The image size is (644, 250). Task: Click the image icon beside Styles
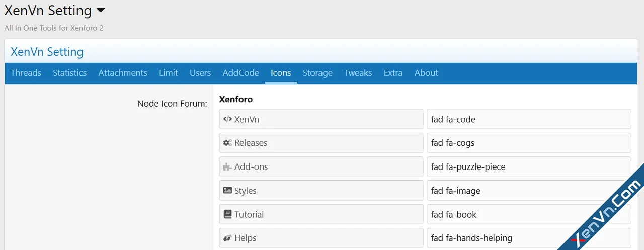coord(227,191)
